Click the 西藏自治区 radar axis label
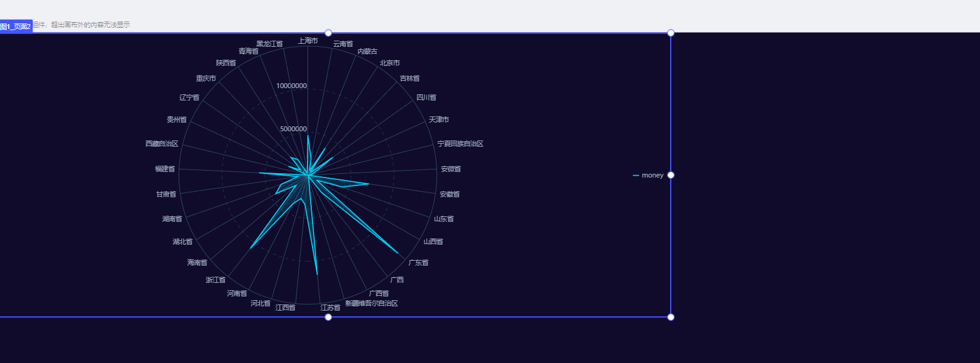Screen dimensions: 980x363 click(x=162, y=144)
